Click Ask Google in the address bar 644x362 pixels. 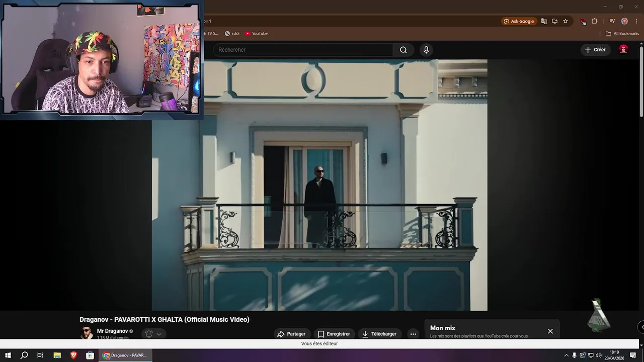pos(519,21)
